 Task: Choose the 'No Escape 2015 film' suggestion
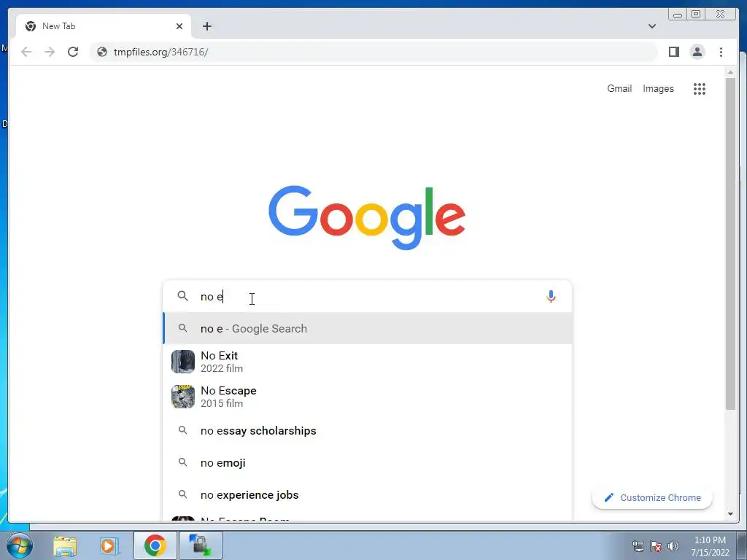[368, 397]
